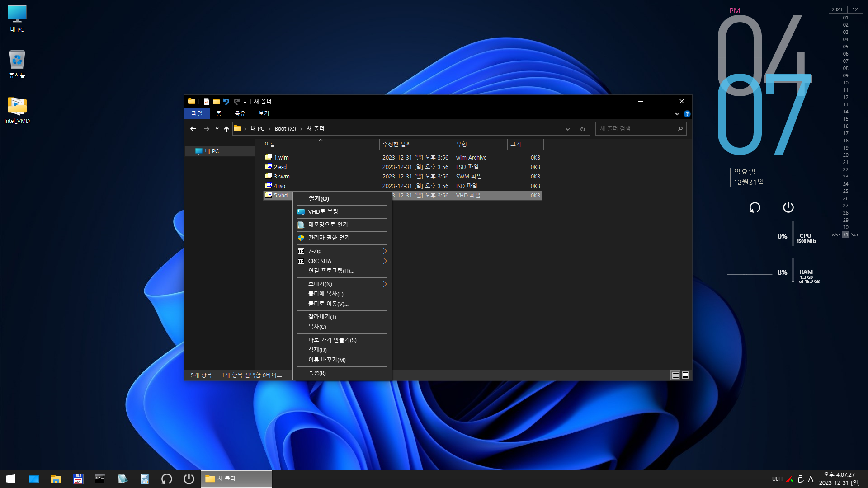Open the 휴지통 recycle bin icon
Screen dimensions: 868x488
tap(17, 64)
